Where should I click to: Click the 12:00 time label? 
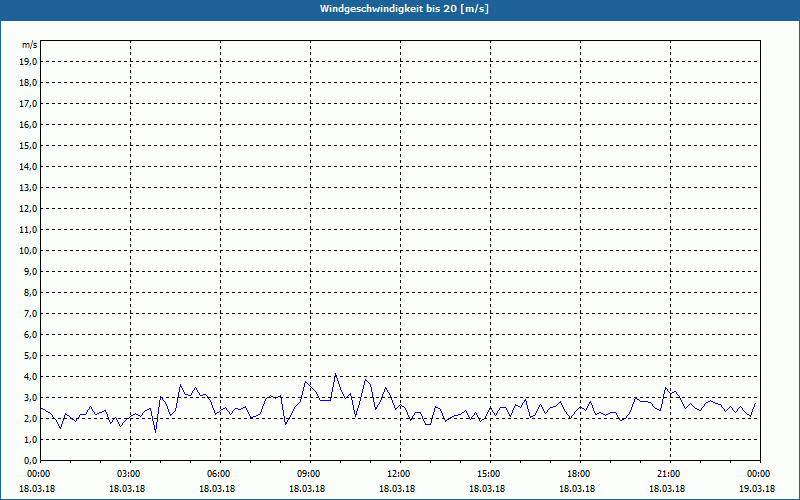click(401, 474)
